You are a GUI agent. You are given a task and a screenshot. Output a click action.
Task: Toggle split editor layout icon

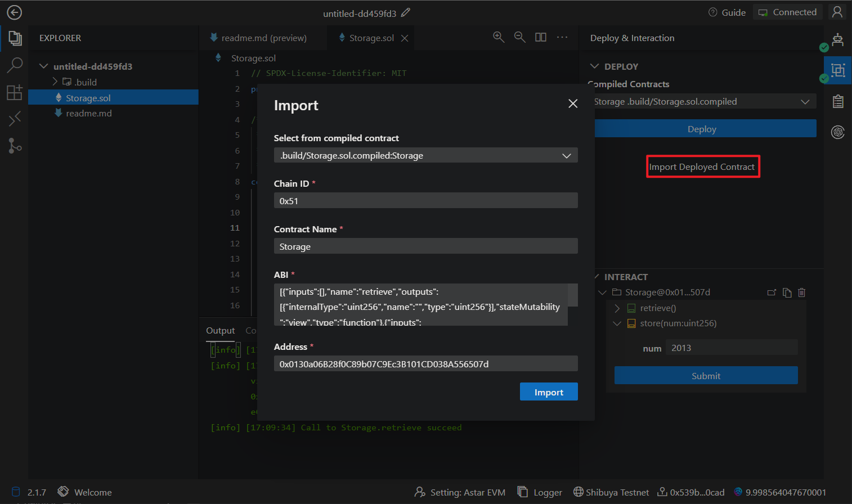tap(541, 37)
